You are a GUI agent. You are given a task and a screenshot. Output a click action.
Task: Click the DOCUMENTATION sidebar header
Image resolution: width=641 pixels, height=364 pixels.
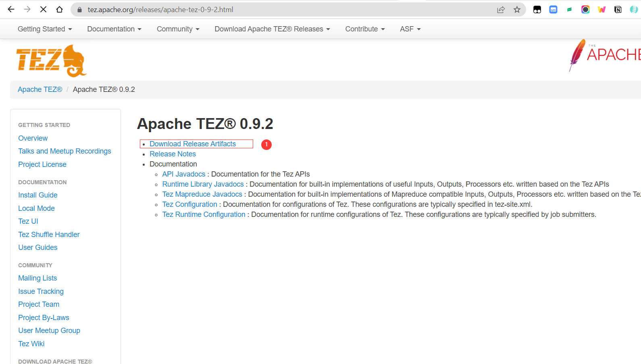[42, 182]
